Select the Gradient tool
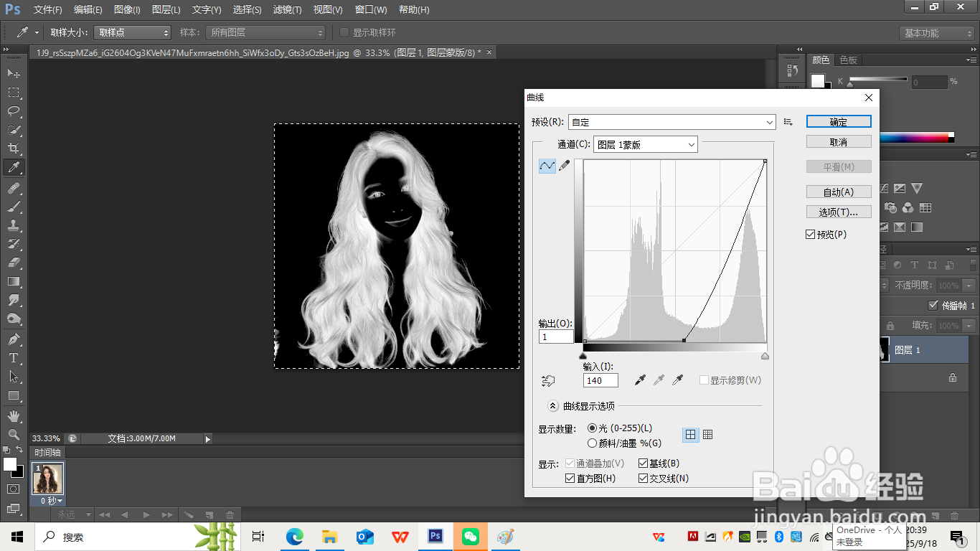The width and height of the screenshot is (980, 551). [x=14, y=281]
